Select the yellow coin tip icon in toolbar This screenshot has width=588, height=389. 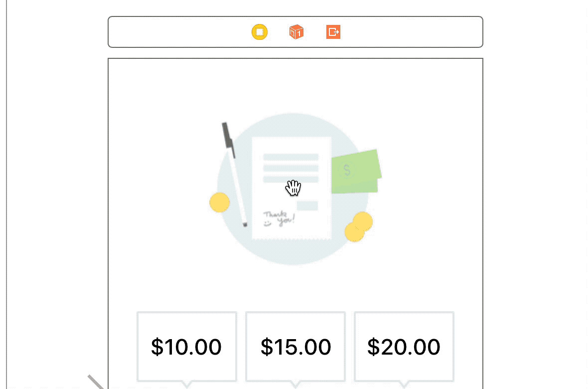pos(259,32)
